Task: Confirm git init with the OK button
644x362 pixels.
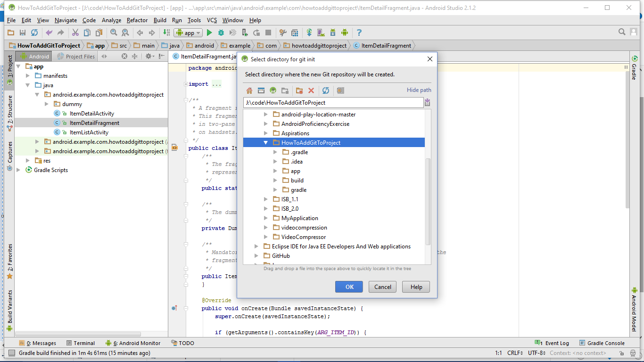Action: click(349, 287)
